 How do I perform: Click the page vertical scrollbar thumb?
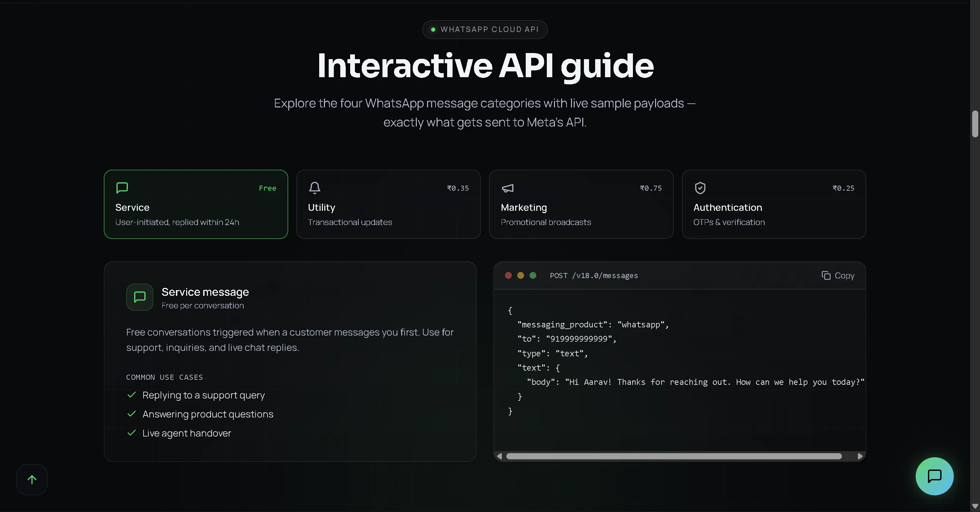click(975, 123)
